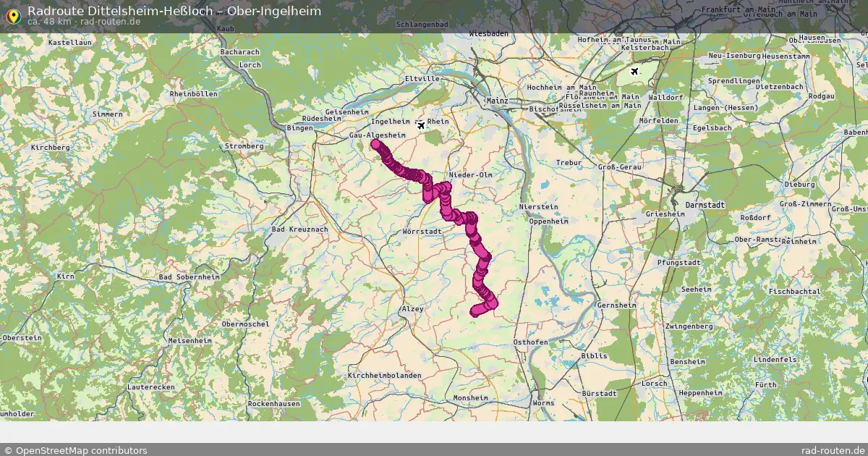Click the Rodgau label
Image resolution: width=868 pixels, height=456 pixels.
point(821,96)
